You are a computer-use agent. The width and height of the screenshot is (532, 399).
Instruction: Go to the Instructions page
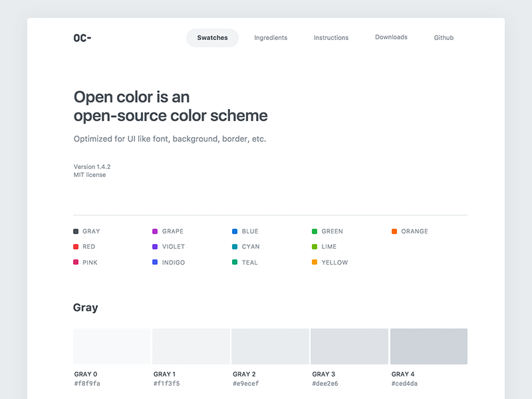pyautogui.click(x=331, y=38)
